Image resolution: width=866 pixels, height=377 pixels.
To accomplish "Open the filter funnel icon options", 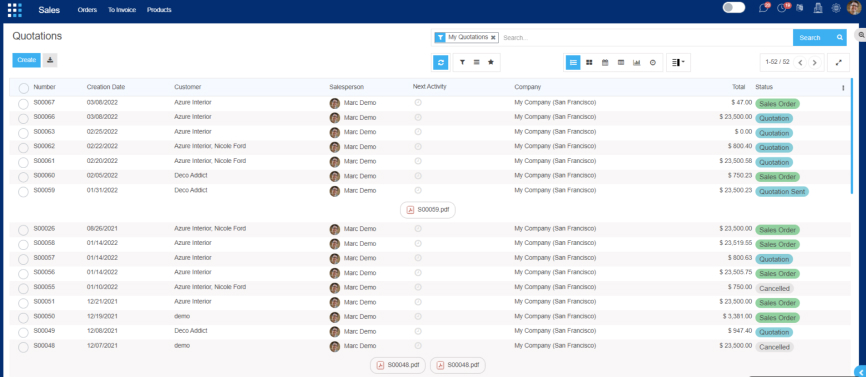I will (462, 62).
